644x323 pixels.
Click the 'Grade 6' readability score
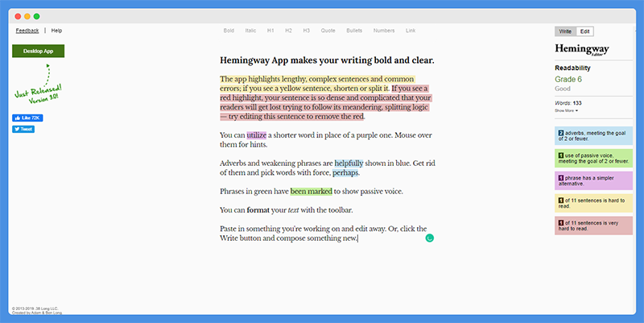click(568, 79)
